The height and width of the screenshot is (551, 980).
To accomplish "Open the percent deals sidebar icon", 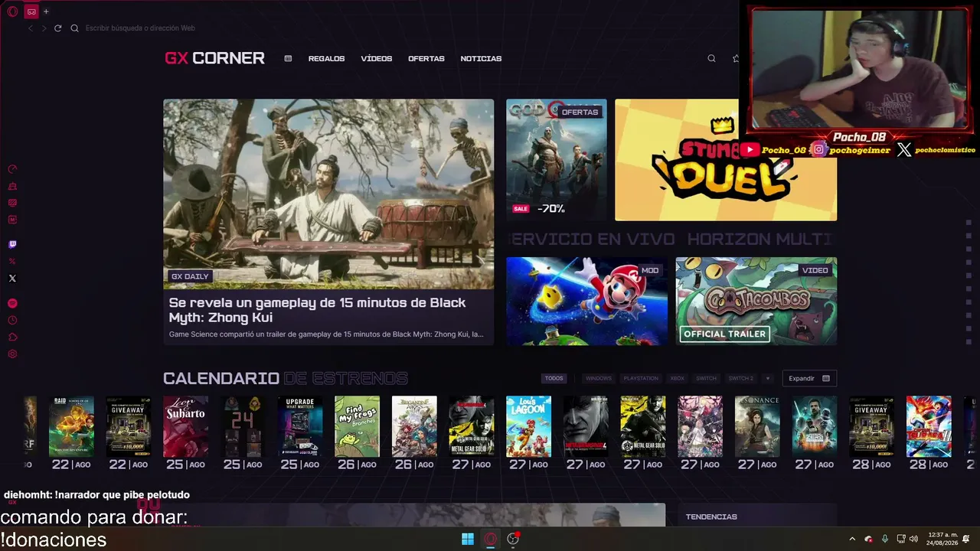I will [x=12, y=262].
